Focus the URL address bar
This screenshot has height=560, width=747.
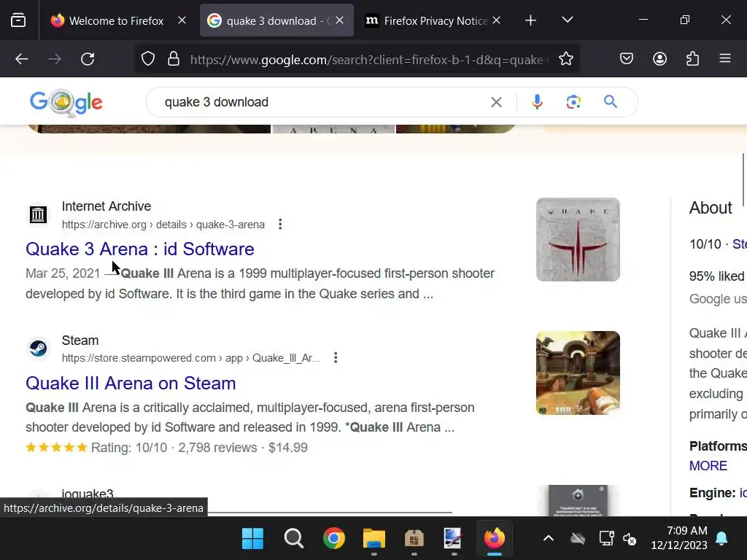pos(369,60)
